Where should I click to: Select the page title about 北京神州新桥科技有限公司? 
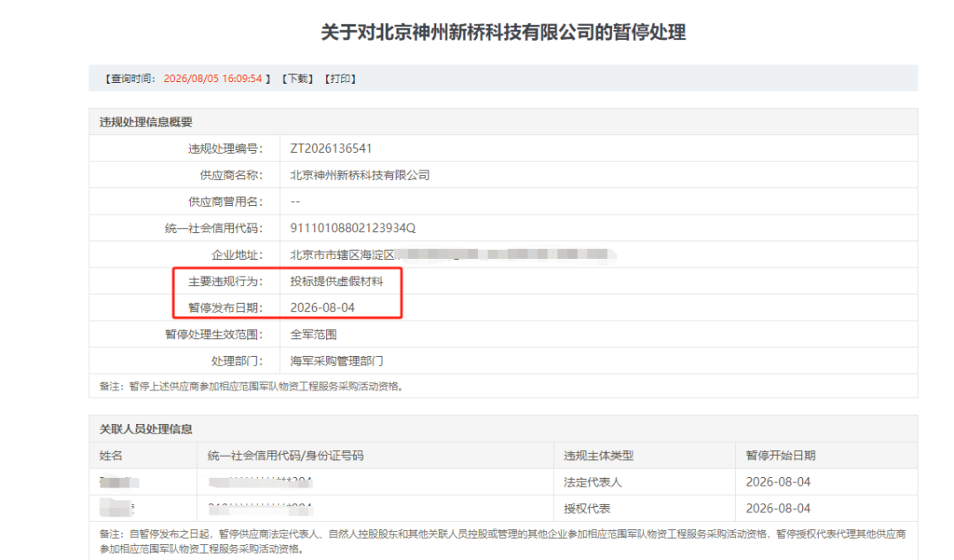[x=503, y=33]
